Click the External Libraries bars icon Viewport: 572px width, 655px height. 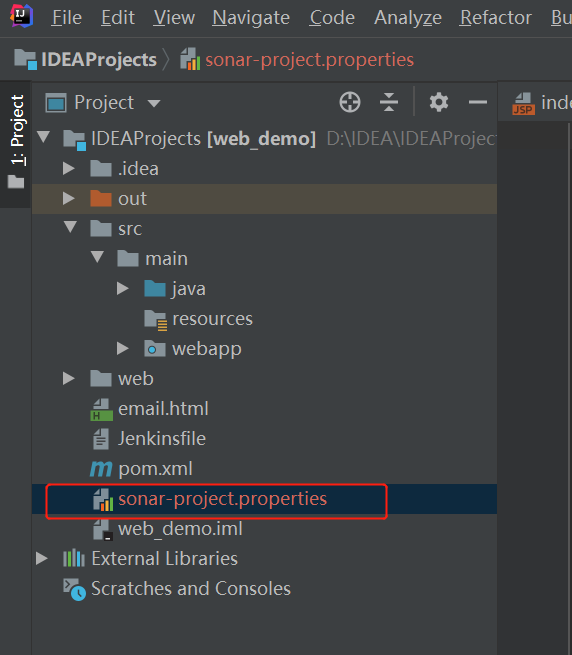[x=74, y=558]
